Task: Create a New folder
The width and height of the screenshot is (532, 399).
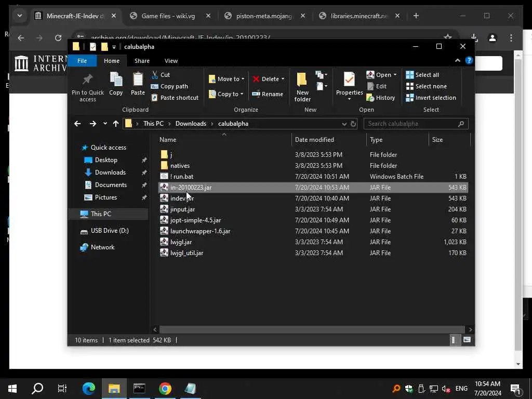Action: 302,87
